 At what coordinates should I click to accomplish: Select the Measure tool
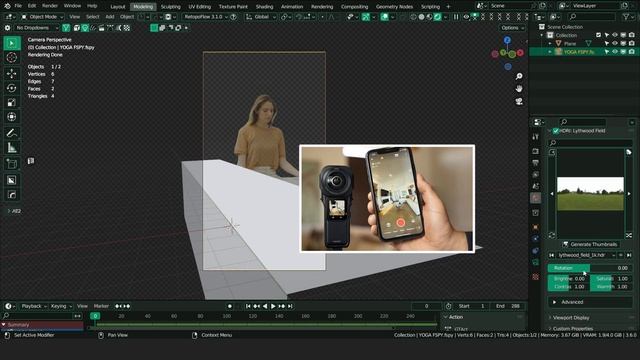pos(12,148)
